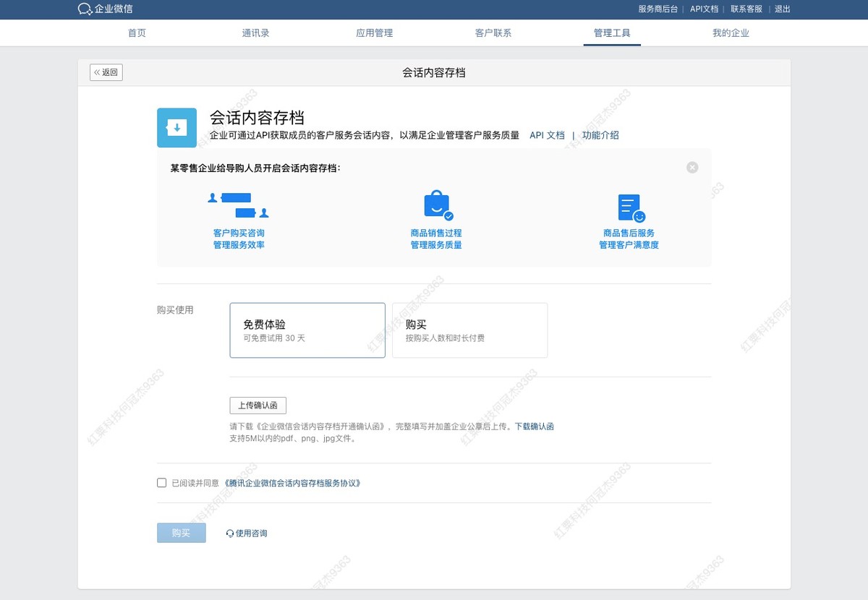This screenshot has height=600, width=868.
Task: Click 退出 to log out
Action: pos(782,9)
